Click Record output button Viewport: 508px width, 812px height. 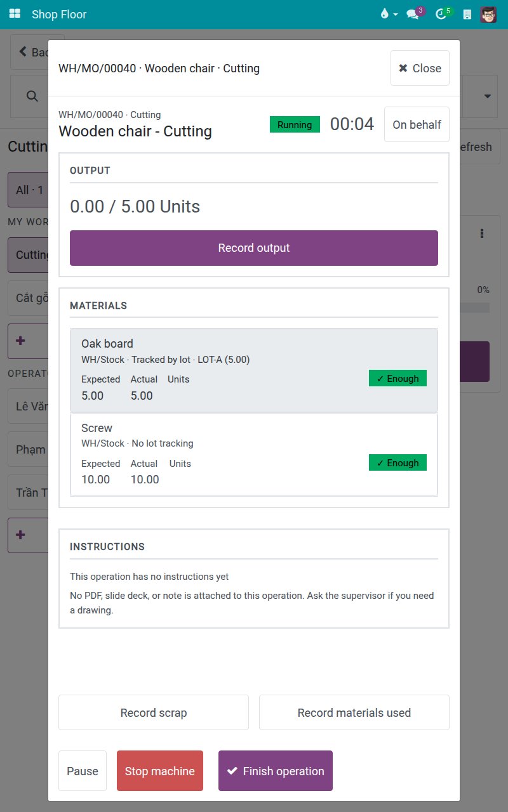[254, 248]
